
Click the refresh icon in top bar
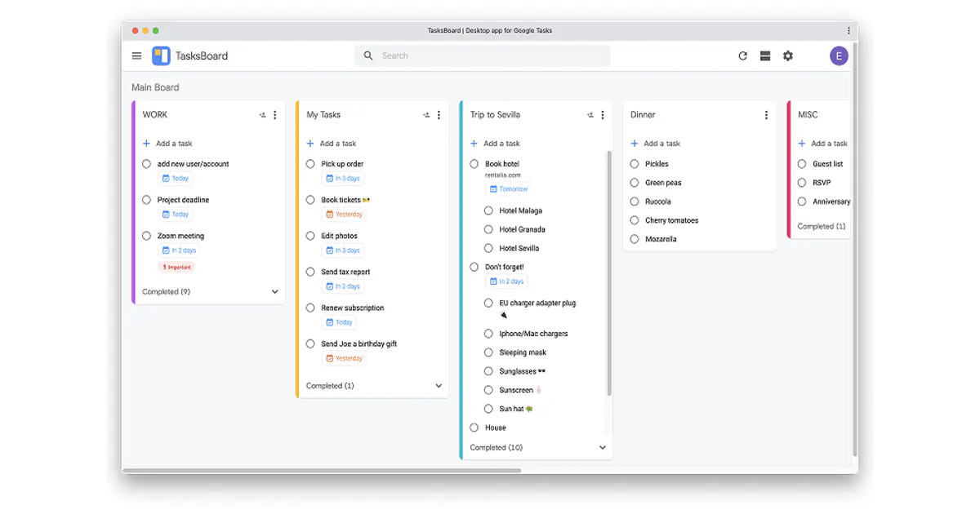(742, 56)
